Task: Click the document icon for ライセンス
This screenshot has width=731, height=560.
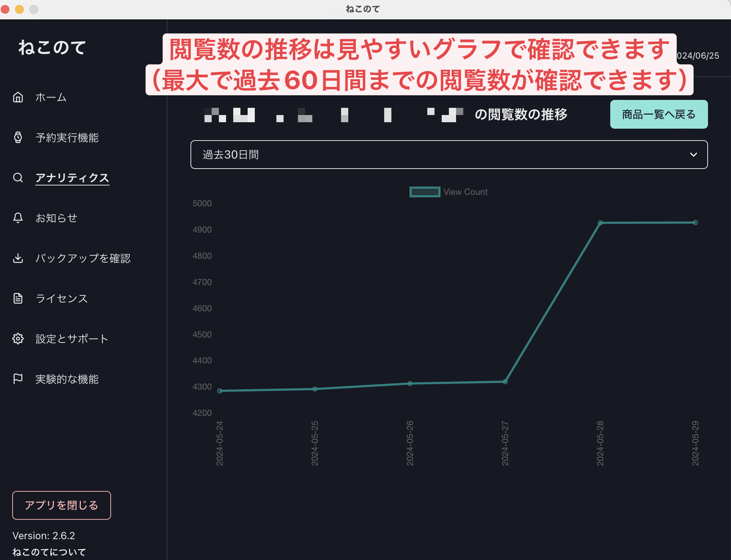Action: pyautogui.click(x=18, y=298)
